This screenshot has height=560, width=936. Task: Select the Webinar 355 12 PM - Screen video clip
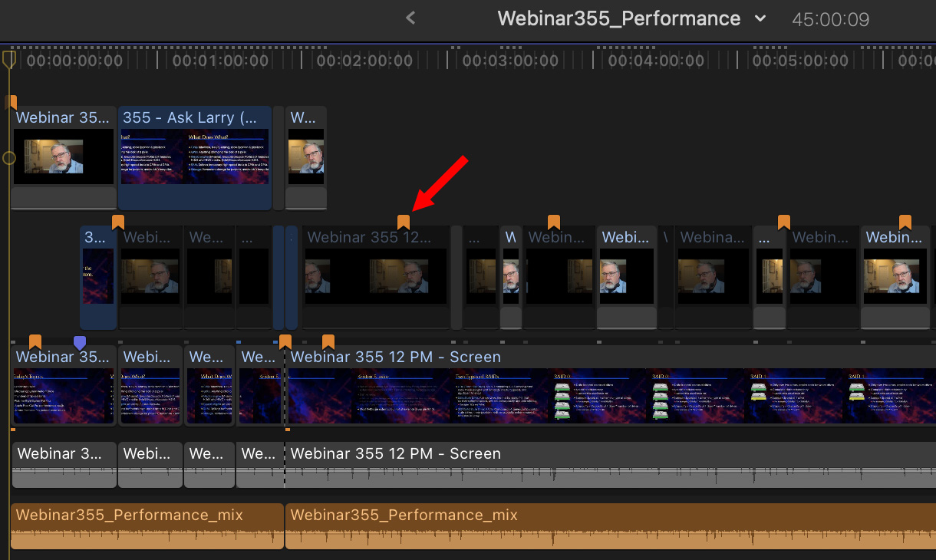click(610, 391)
